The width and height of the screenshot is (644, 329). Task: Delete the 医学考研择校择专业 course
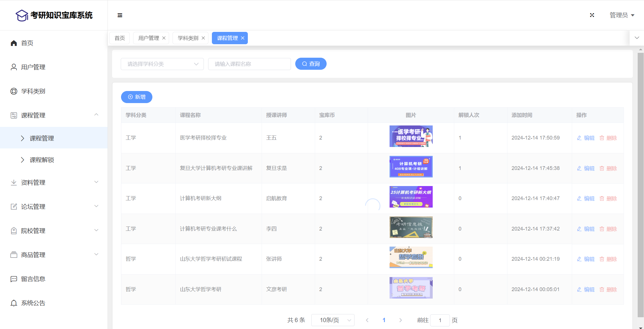pos(608,138)
